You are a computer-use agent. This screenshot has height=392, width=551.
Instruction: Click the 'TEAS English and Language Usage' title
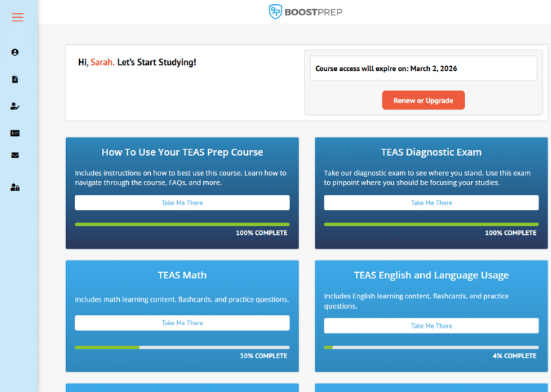tap(431, 276)
